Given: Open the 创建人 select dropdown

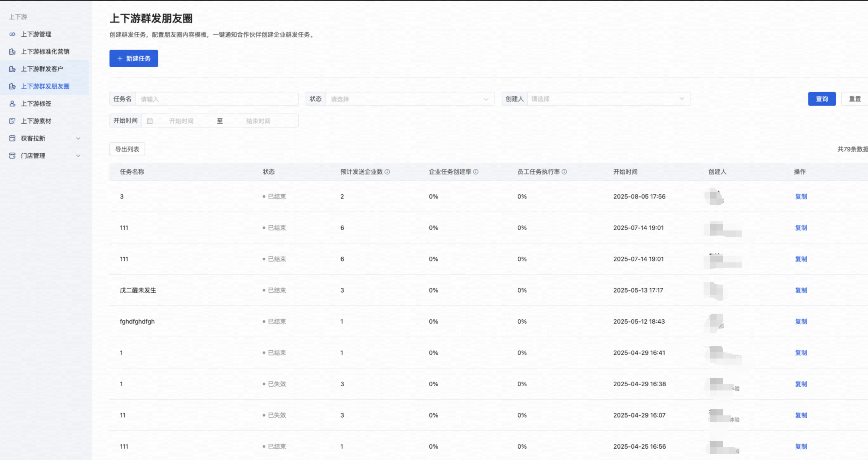Looking at the screenshot, I should click(609, 99).
